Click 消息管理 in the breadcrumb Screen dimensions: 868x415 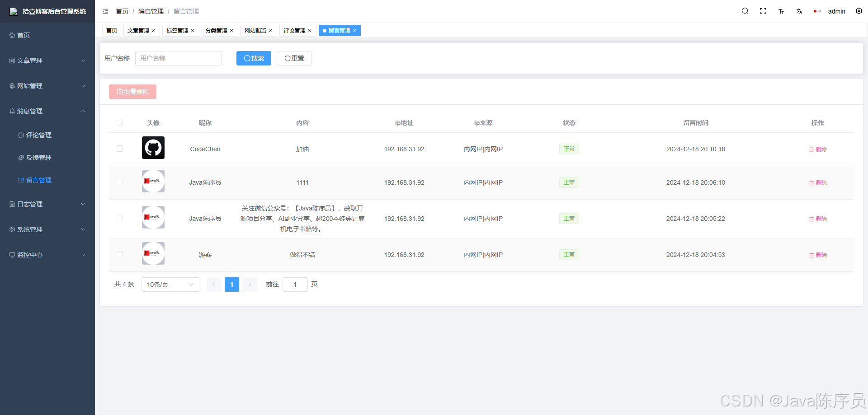click(x=151, y=11)
